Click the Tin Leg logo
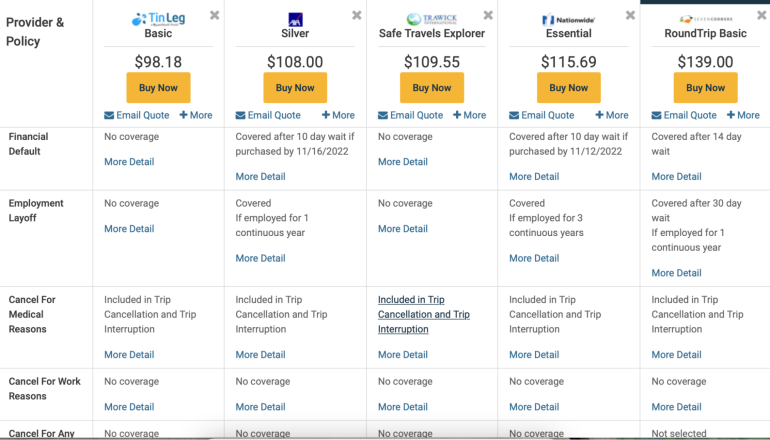Image resolution: width=770 pixels, height=440 pixels. tap(158, 19)
